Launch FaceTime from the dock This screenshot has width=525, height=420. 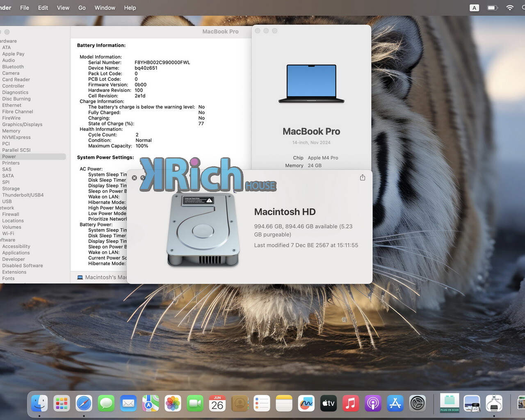click(195, 404)
